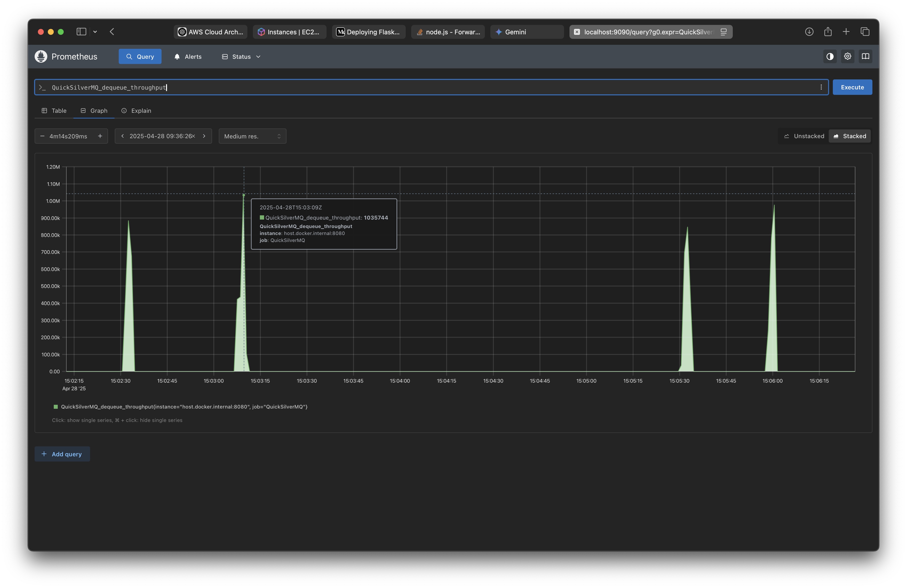The image size is (907, 588).
Task: Open the Safari tab group chevron
Action: click(x=95, y=32)
